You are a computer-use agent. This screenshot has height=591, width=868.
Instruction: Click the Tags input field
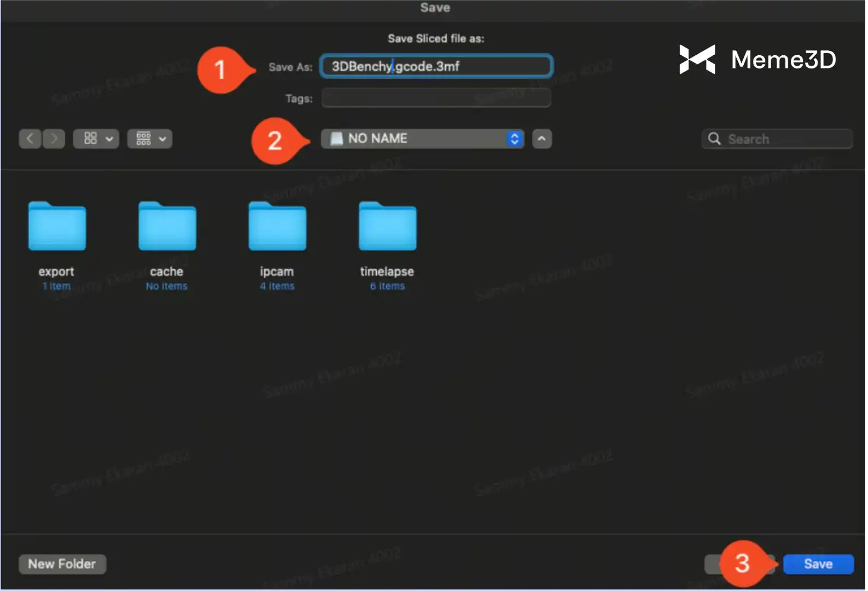[436, 99]
